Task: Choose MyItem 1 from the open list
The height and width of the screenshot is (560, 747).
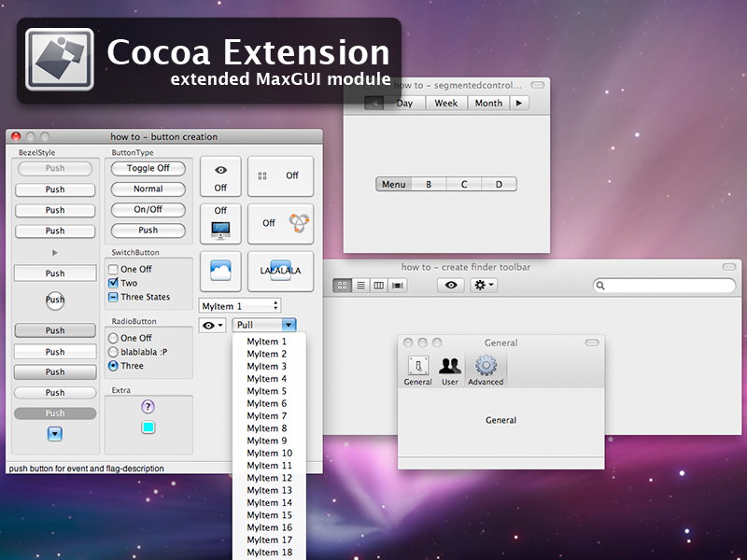Action: pos(269,342)
